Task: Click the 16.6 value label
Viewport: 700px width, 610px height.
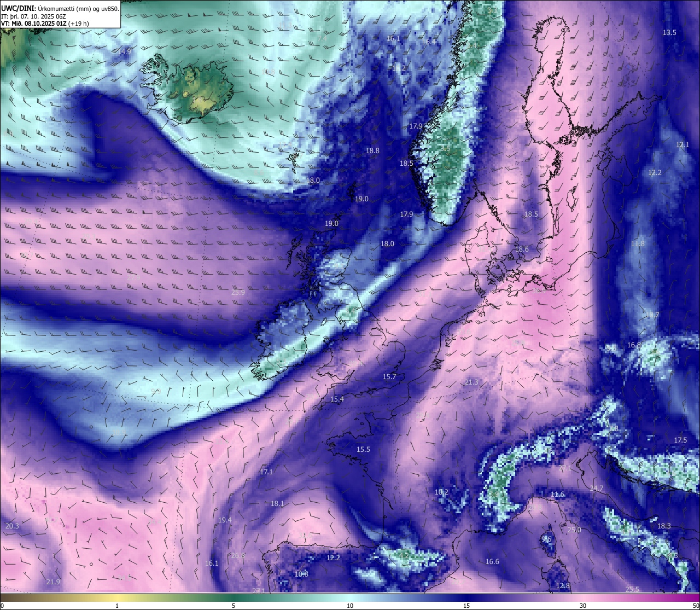Action: click(492, 562)
